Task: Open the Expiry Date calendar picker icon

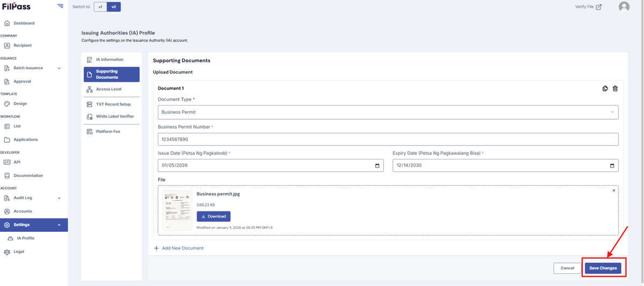Action: pos(612,165)
